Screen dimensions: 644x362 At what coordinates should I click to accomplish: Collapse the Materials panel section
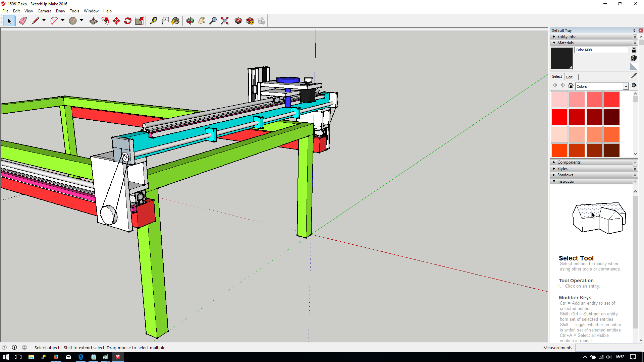pos(554,43)
